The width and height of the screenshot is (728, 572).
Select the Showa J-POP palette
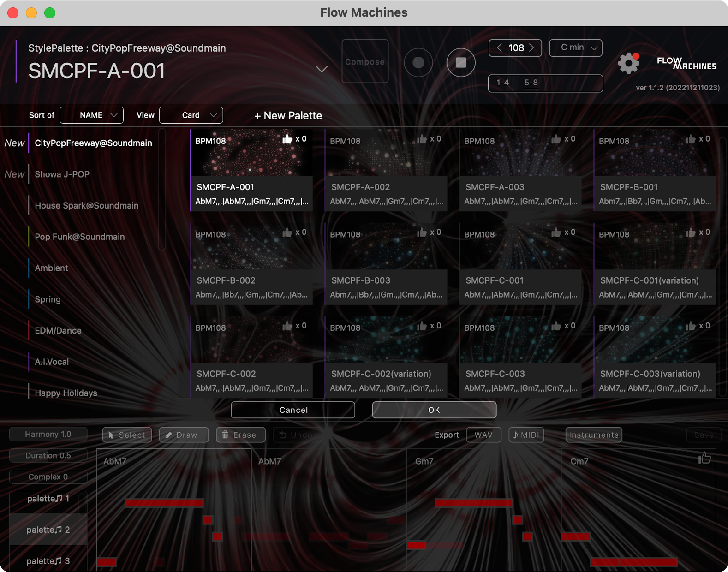pos(62,174)
